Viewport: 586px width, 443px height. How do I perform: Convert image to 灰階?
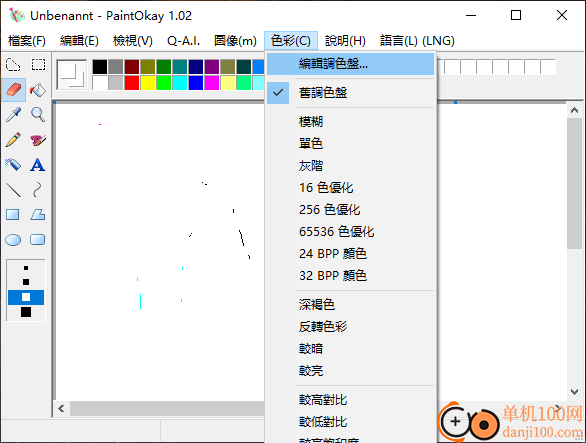[x=351, y=166]
